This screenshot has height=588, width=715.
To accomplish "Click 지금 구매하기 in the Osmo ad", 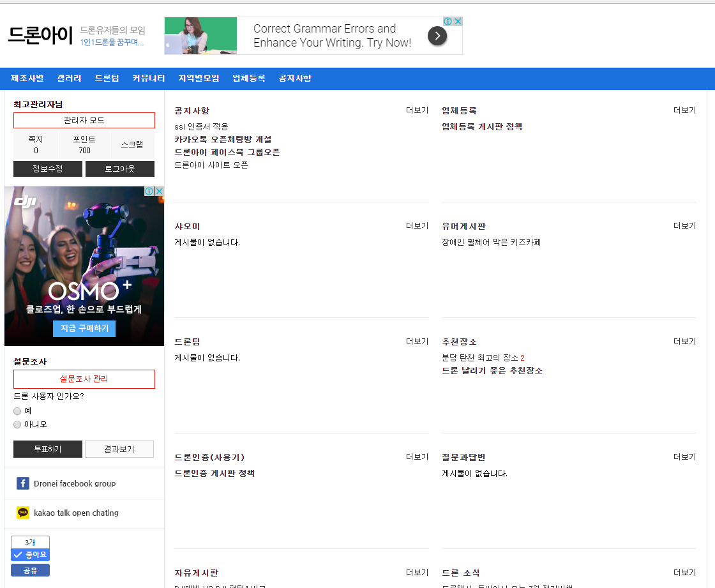I will (x=84, y=328).
